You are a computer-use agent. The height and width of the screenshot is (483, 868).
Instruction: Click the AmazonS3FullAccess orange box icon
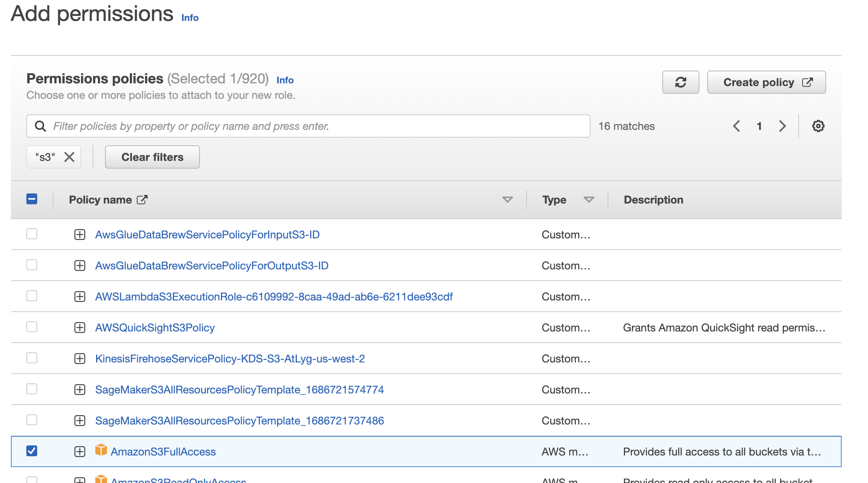pyautogui.click(x=101, y=450)
